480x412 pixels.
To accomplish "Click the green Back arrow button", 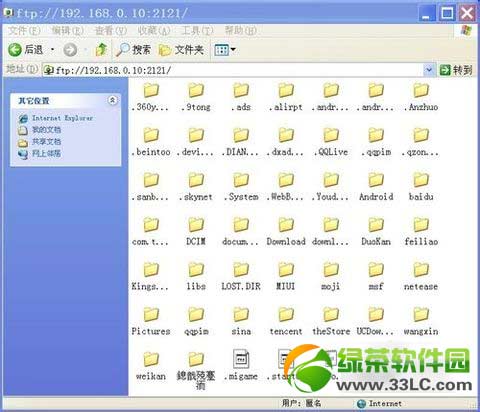I will coord(15,50).
